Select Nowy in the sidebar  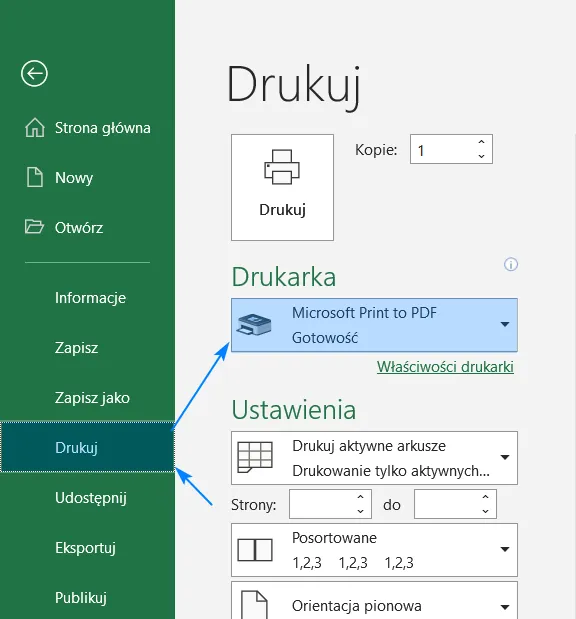(87, 177)
